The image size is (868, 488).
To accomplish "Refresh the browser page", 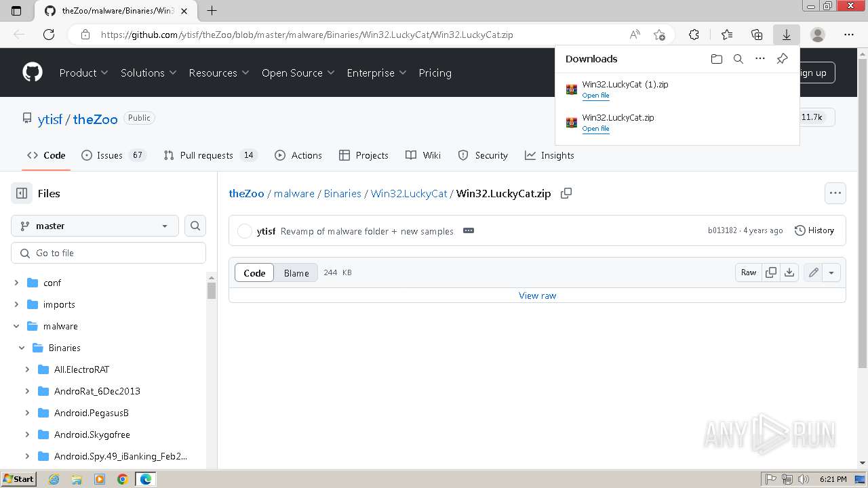I will [x=49, y=35].
